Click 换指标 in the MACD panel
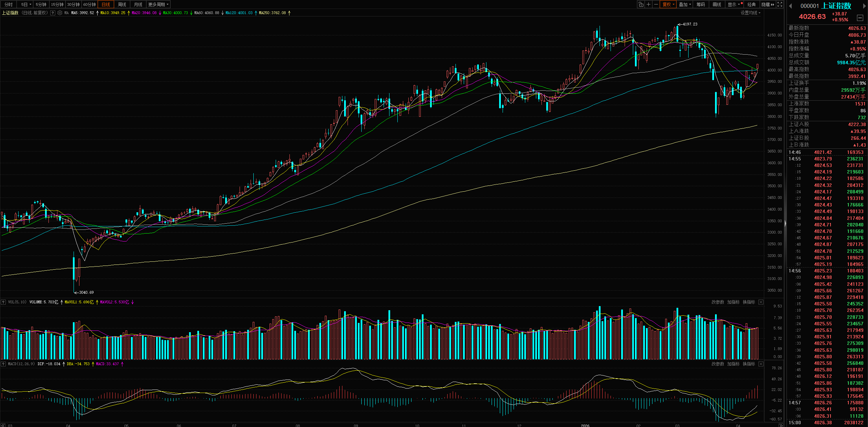 click(x=749, y=364)
